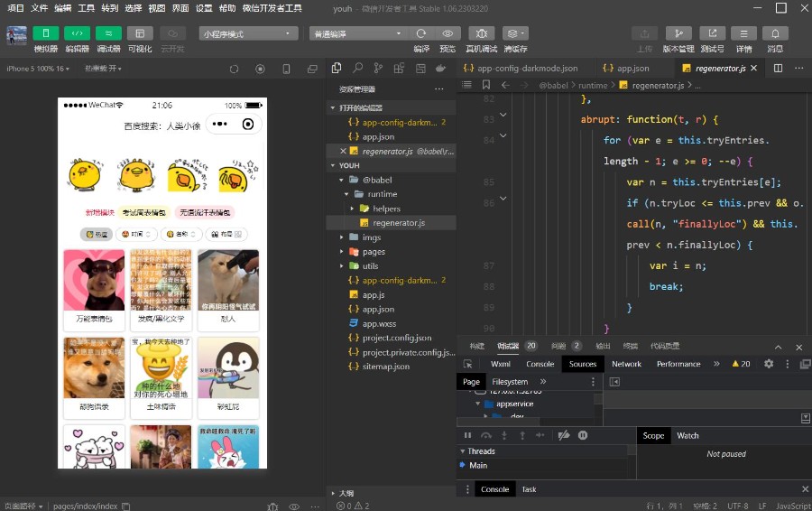Image resolution: width=812 pixels, height=511 pixels.
Task: Open the hot reload dropdown
Action: tap(103, 69)
